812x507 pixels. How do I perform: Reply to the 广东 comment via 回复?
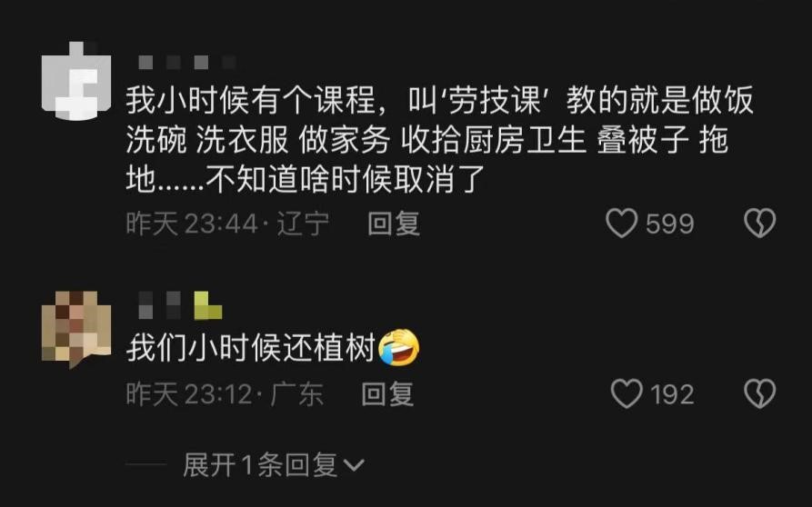pyautogui.click(x=387, y=394)
